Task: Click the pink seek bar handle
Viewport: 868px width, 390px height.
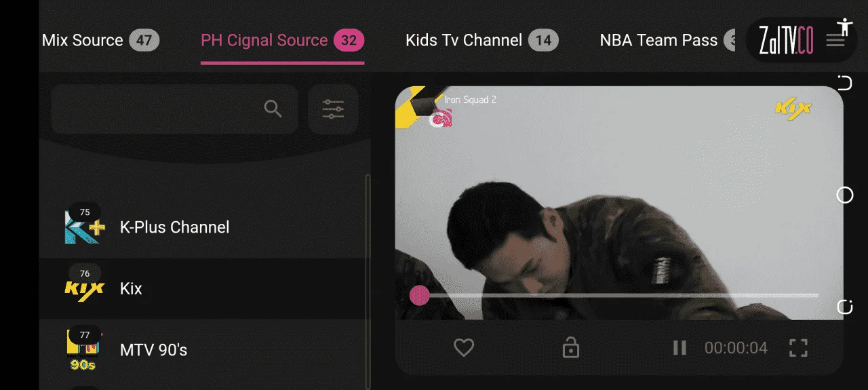Action: (420, 295)
